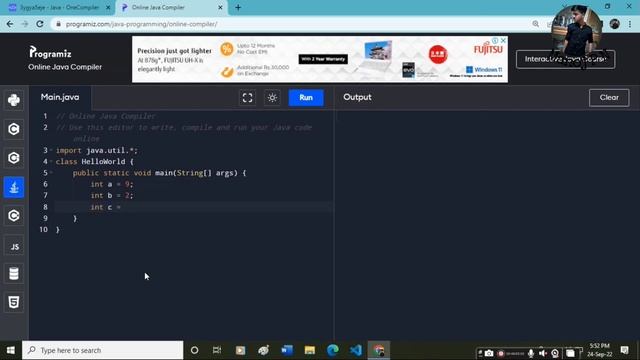
Task: Open the Main.java file tab
Action: (60, 97)
